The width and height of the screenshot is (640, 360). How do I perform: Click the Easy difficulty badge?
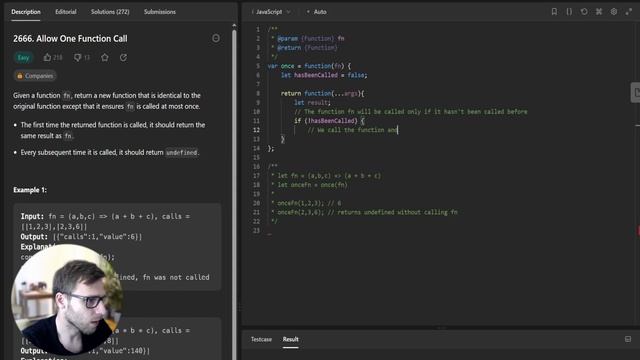click(23, 58)
